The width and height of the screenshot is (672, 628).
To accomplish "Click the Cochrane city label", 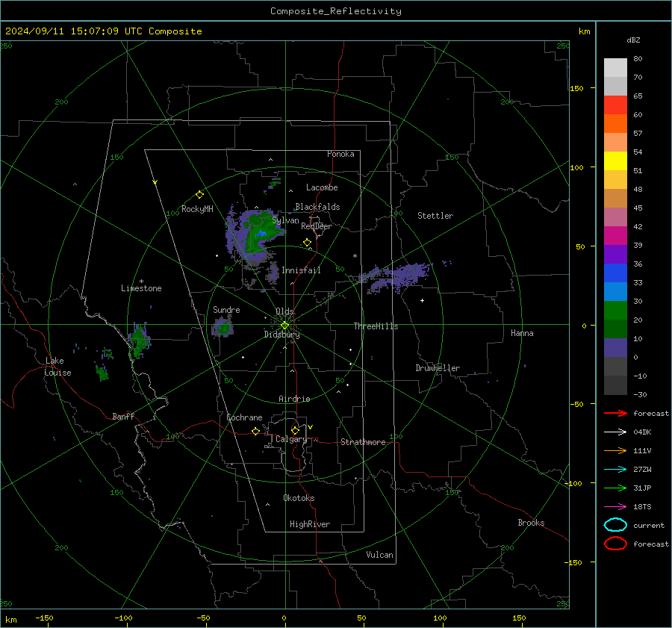I will (x=244, y=417).
